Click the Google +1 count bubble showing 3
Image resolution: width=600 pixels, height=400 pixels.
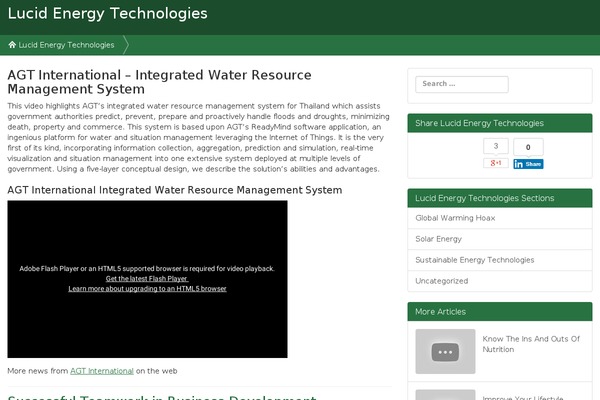496,146
